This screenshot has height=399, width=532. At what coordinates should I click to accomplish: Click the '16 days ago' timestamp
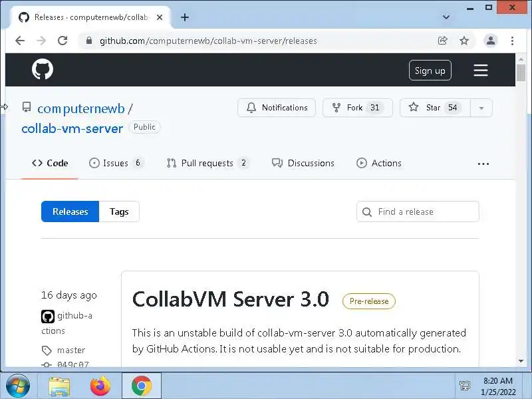69,295
